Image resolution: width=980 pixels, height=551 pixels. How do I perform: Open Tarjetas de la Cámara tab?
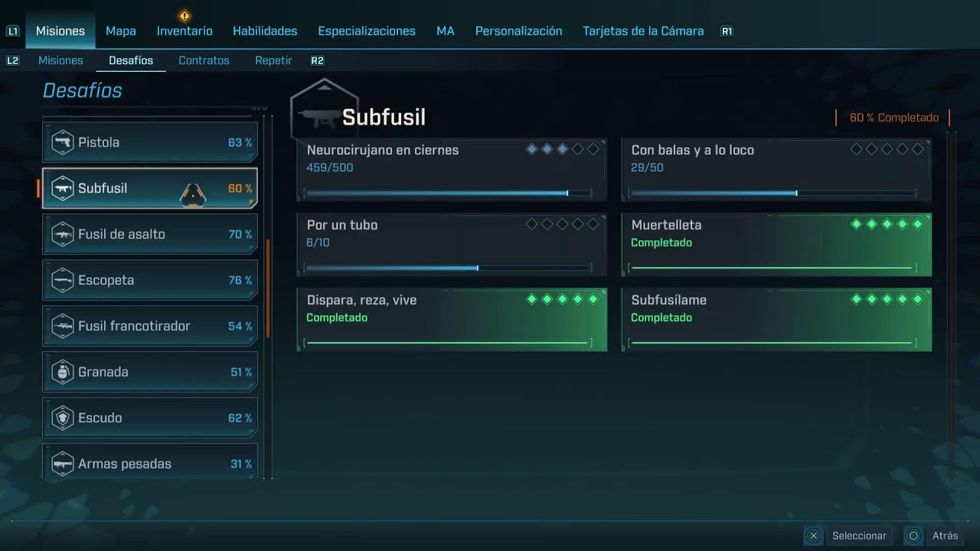(643, 31)
